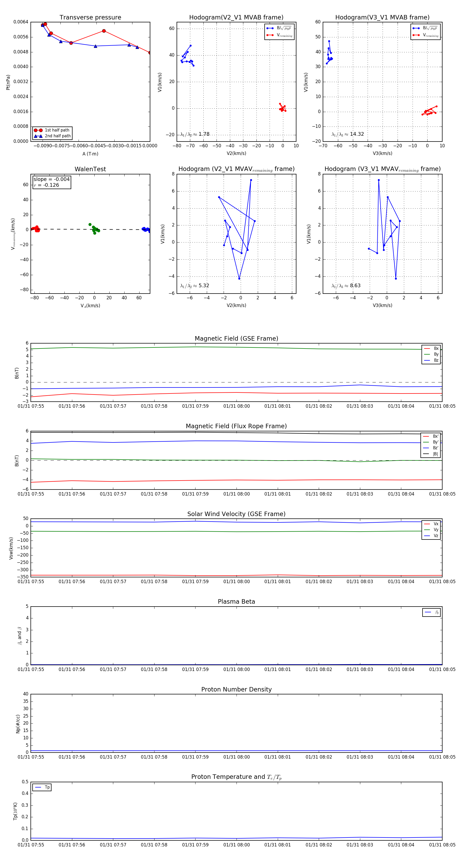Click "01/31 07:55" tick under Magnetic Field GSE plot
This screenshot has height=868, width=473.
coord(31,406)
